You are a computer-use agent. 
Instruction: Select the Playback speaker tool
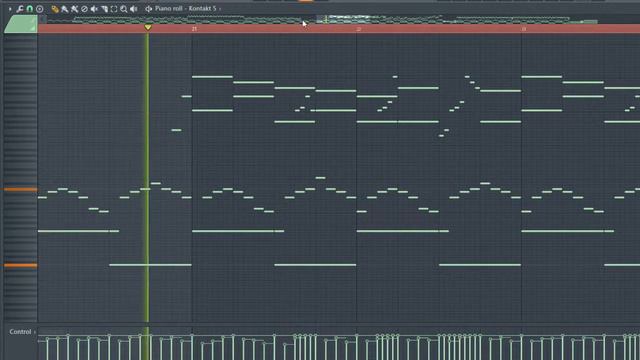coord(133,9)
